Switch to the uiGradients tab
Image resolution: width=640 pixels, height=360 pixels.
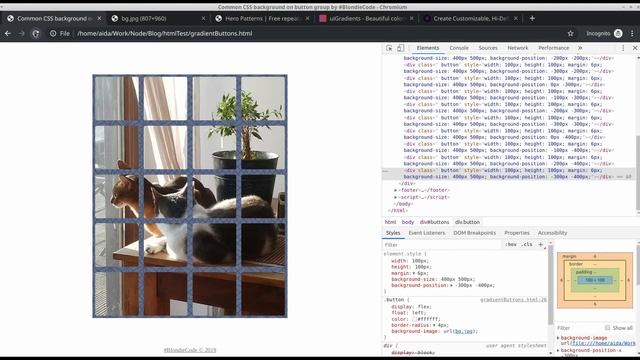(x=367, y=18)
